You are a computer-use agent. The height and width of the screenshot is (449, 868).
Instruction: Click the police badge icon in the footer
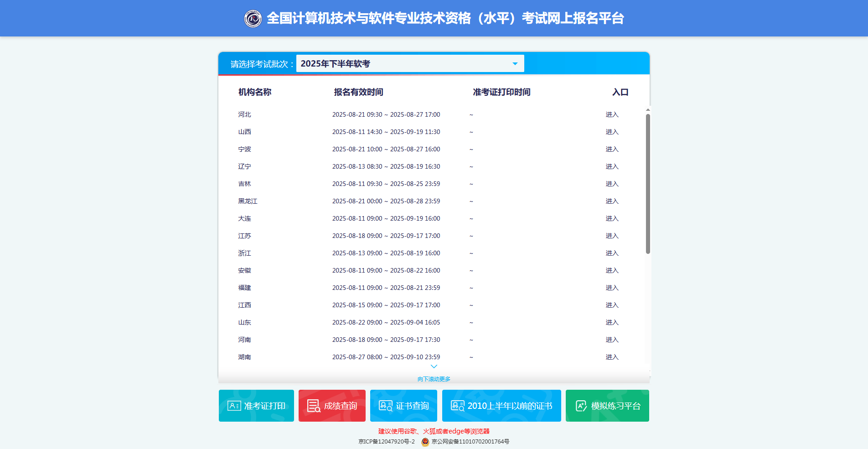[x=425, y=441]
